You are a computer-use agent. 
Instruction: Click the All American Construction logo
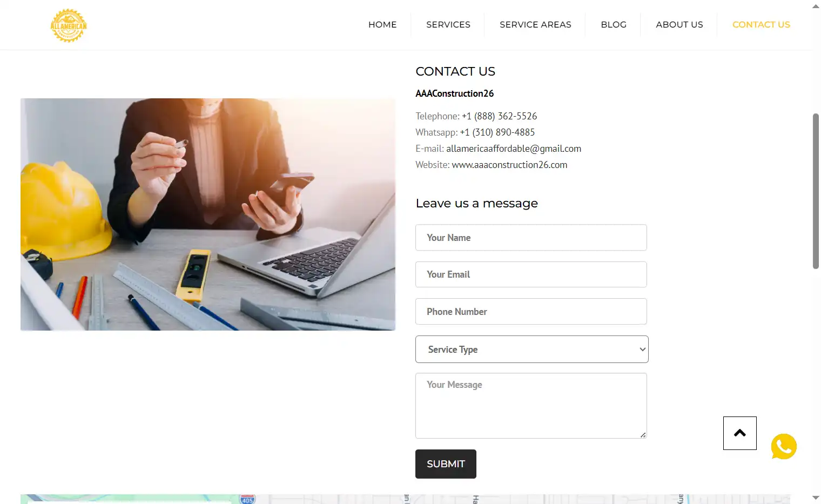69,25
